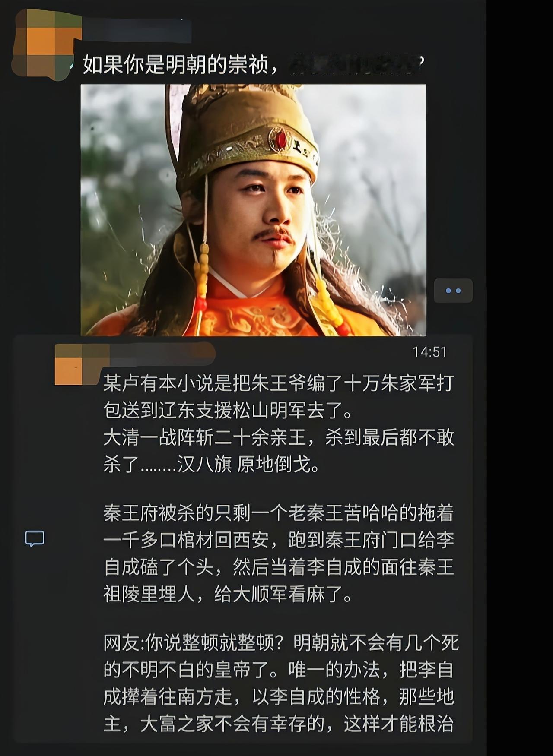553x756 pixels.
Task: Tap the blurred end of the title
Action: click(x=356, y=64)
